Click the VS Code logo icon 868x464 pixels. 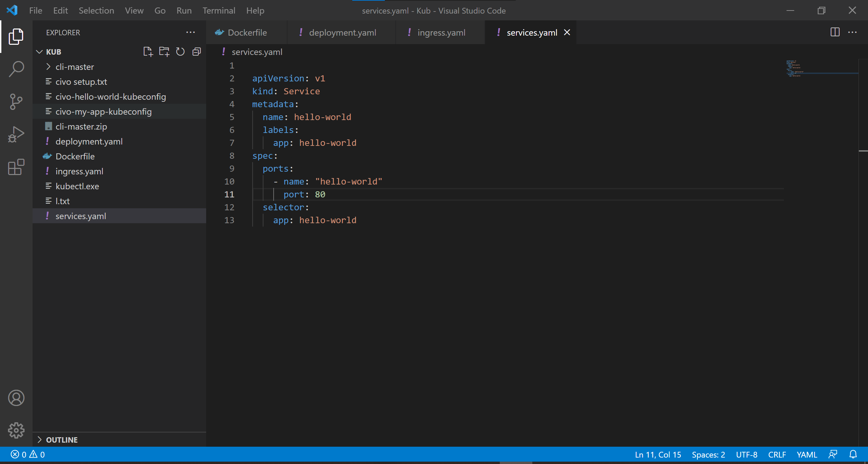tap(12, 10)
